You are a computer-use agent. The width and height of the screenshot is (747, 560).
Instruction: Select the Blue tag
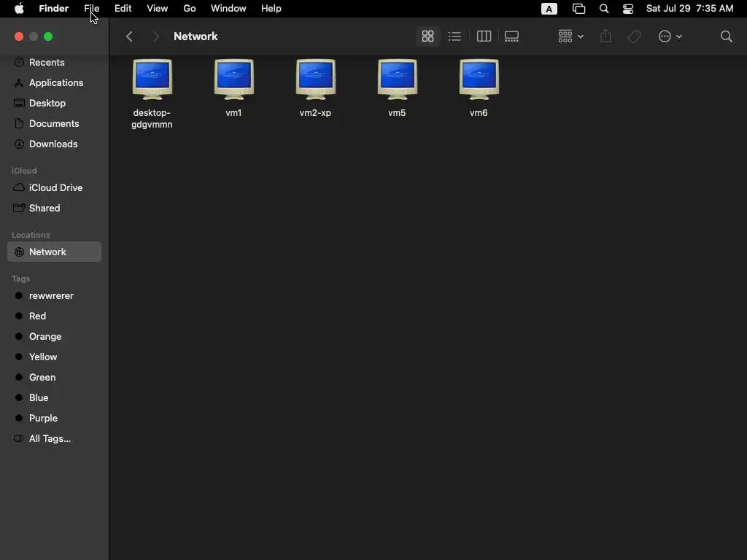coord(54,398)
